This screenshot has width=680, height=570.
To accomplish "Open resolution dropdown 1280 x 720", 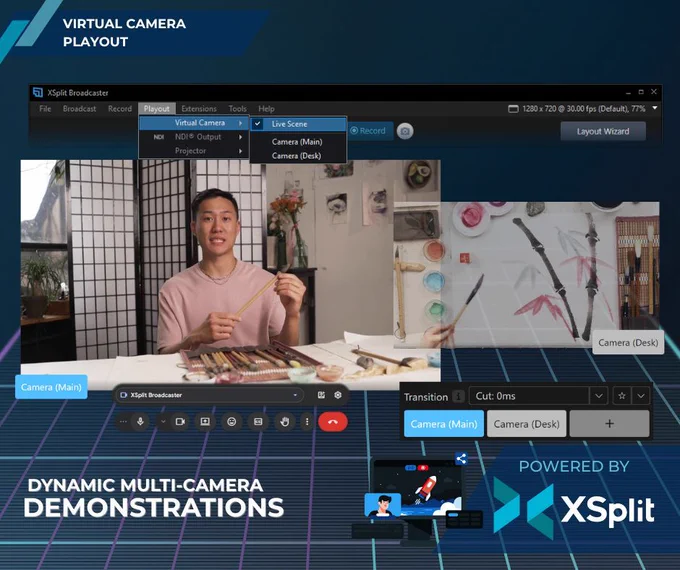I will tap(583, 108).
